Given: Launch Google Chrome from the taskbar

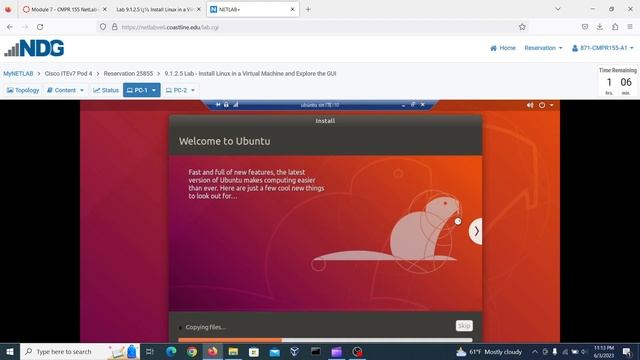Looking at the screenshot, I should point(192,351).
